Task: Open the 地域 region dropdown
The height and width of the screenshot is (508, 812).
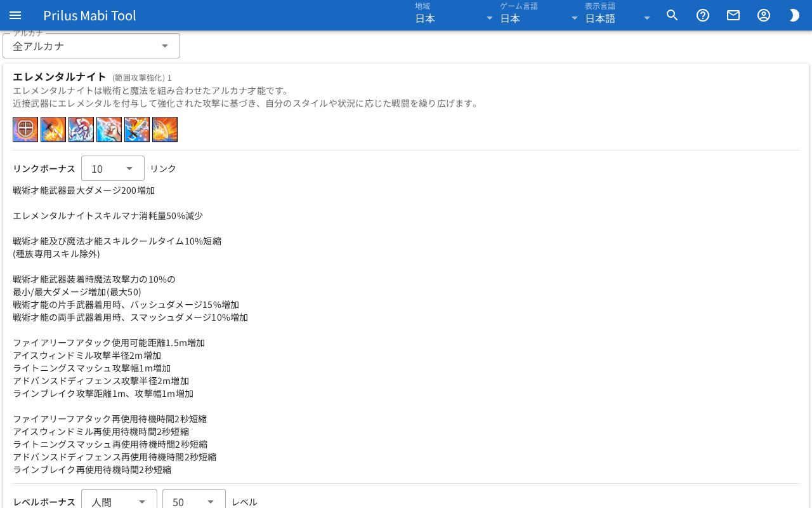Action: pyautogui.click(x=454, y=18)
